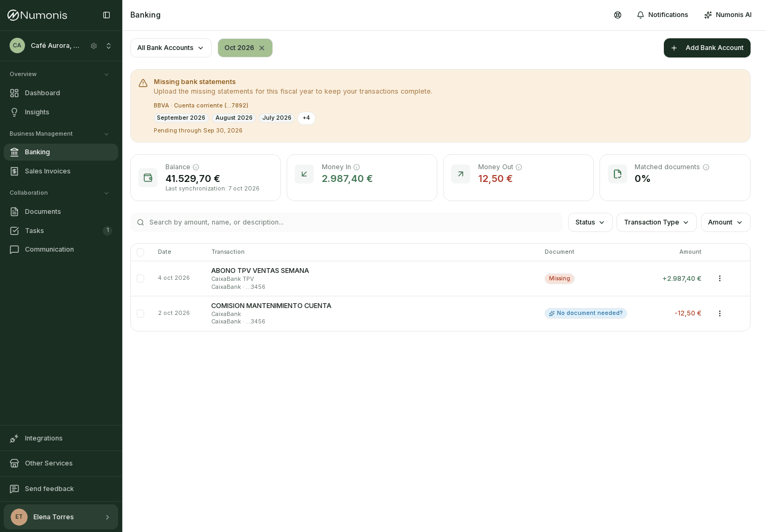Click the ET user avatar
Screen dimensions: 766x532
pos(19,517)
